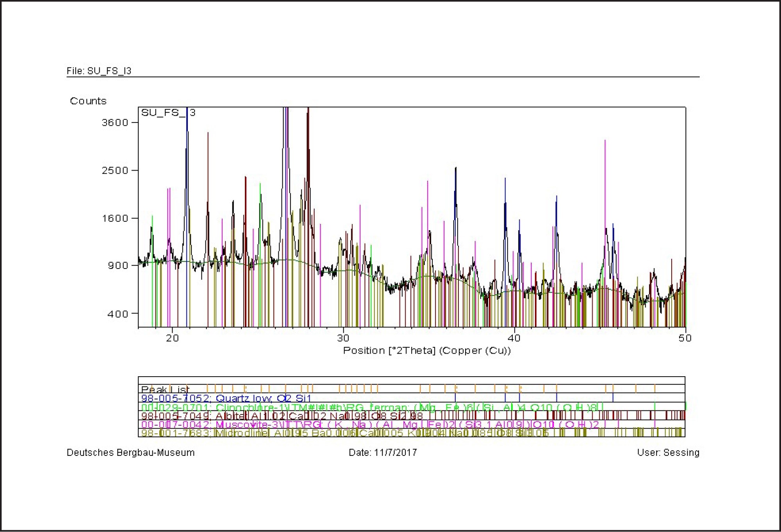Viewport: 781px width, 532px height.
Task: Click the 400 tick on Counts axis
Action: 118,314
